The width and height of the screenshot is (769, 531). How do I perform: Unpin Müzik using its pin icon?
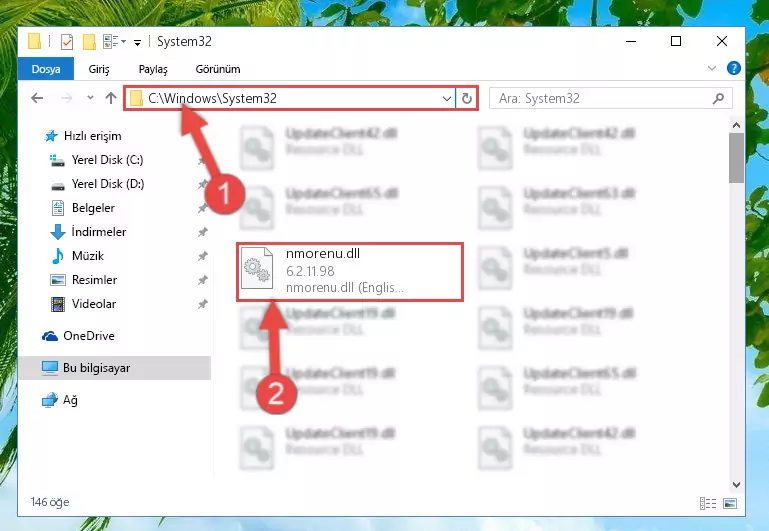point(202,256)
